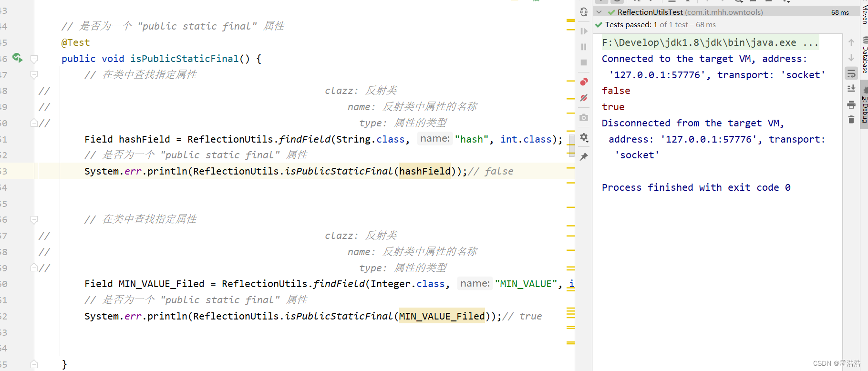
Task: Click the '// true' trailing comment
Action: 522,316
